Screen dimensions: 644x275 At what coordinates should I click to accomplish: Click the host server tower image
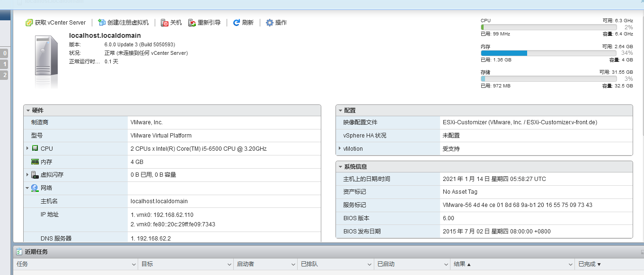[x=46, y=55]
